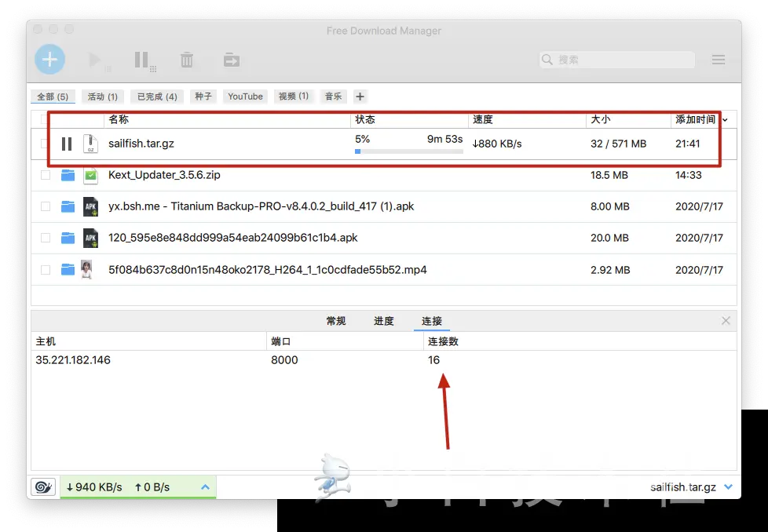The height and width of the screenshot is (532, 768).
Task: Sort by 速度 column header
Action: click(527, 119)
